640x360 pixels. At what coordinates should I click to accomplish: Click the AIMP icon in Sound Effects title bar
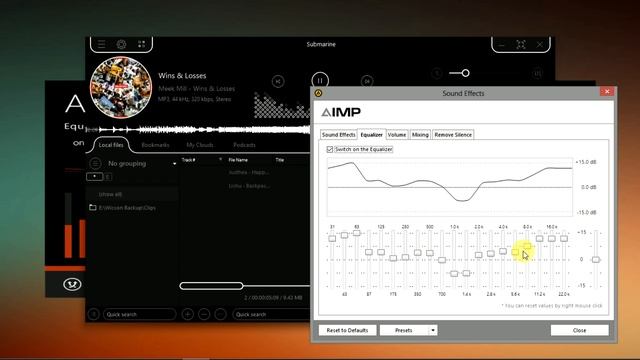pyautogui.click(x=318, y=93)
